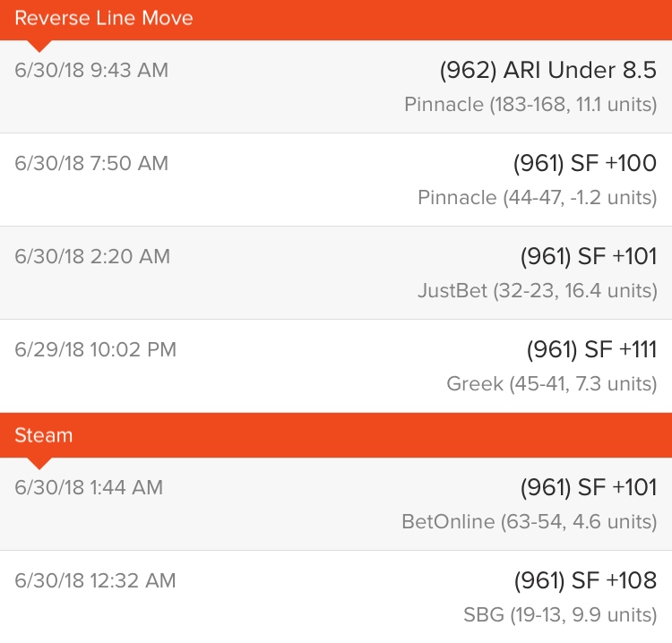Click BetOnline (63-54, 4.6 units) record
This screenshot has width=672, height=643.
click(x=530, y=522)
